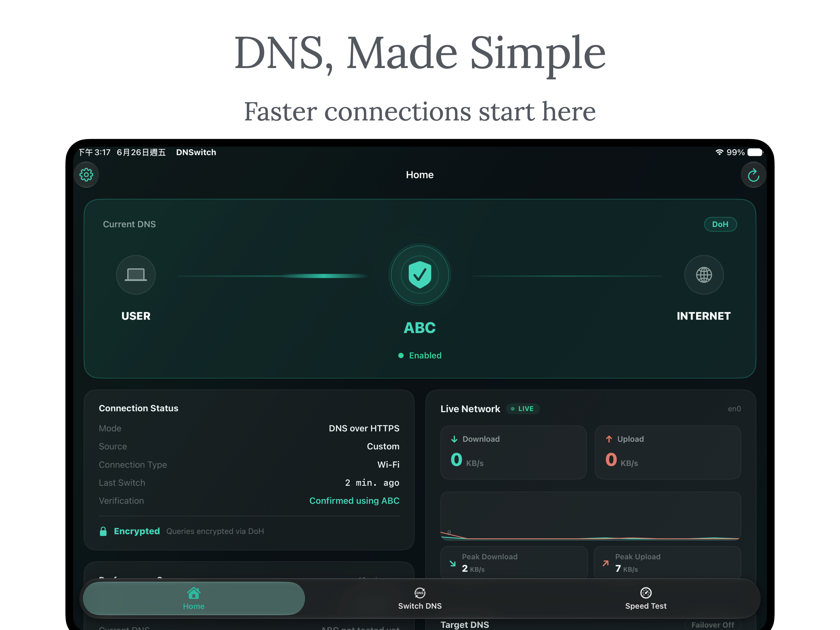Tap the Peak Download arrow icon
Image resolution: width=840 pixels, height=630 pixels.
[x=453, y=564]
